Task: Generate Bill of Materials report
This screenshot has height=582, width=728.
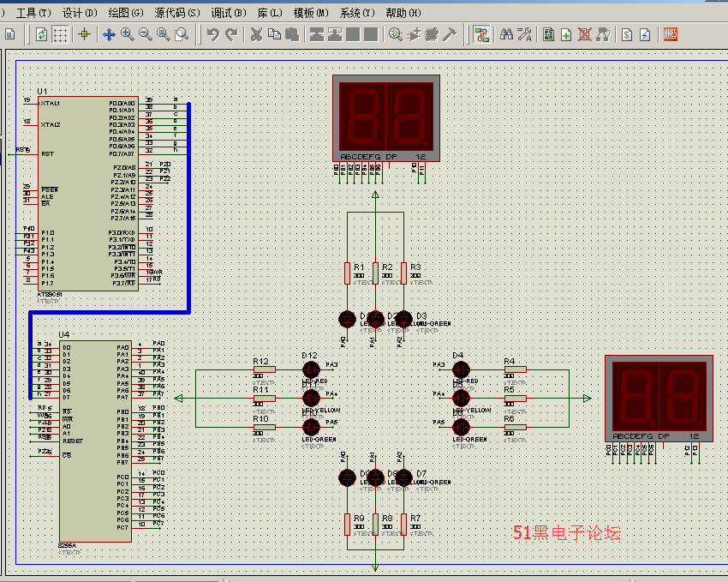Action: pos(627,34)
